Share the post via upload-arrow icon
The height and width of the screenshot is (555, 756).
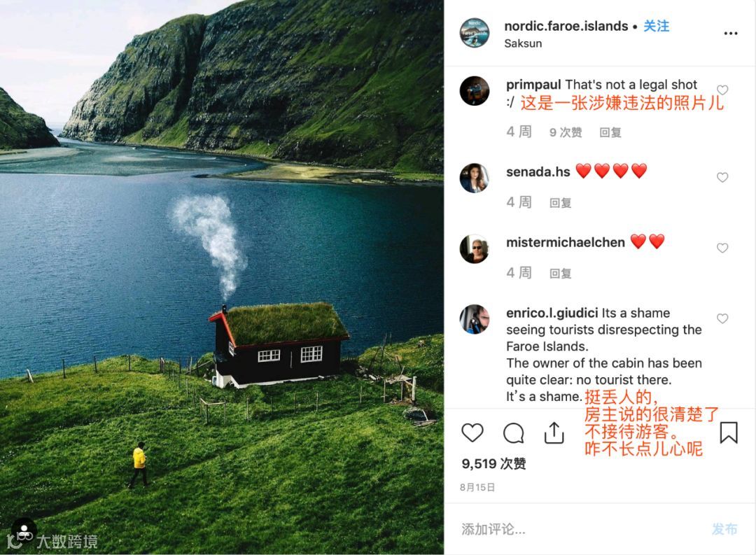click(x=554, y=433)
